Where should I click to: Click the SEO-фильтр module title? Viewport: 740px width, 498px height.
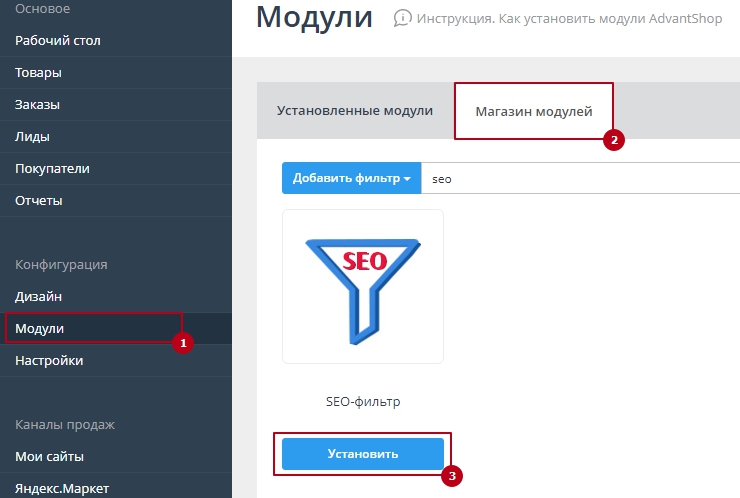click(x=363, y=402)
